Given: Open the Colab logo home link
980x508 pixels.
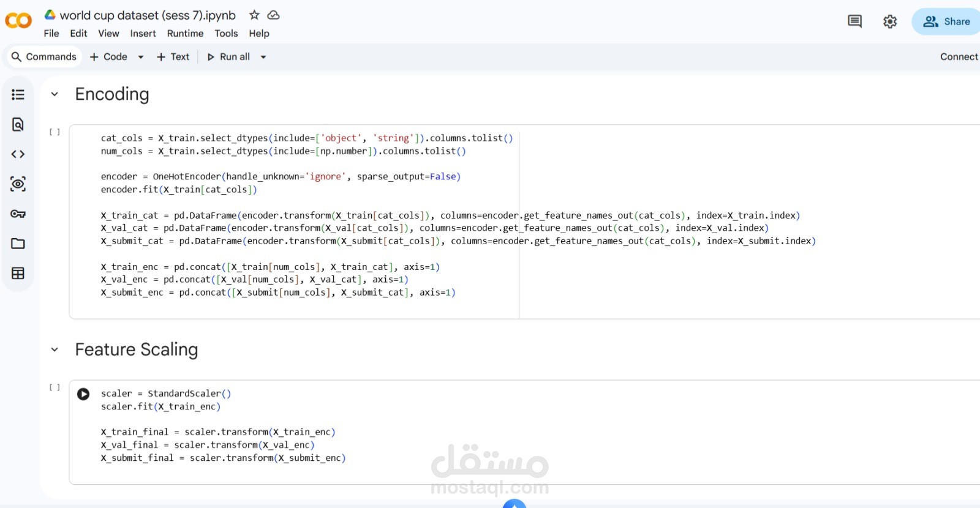Looking at the screenshot, I should [x=18, y=21].
